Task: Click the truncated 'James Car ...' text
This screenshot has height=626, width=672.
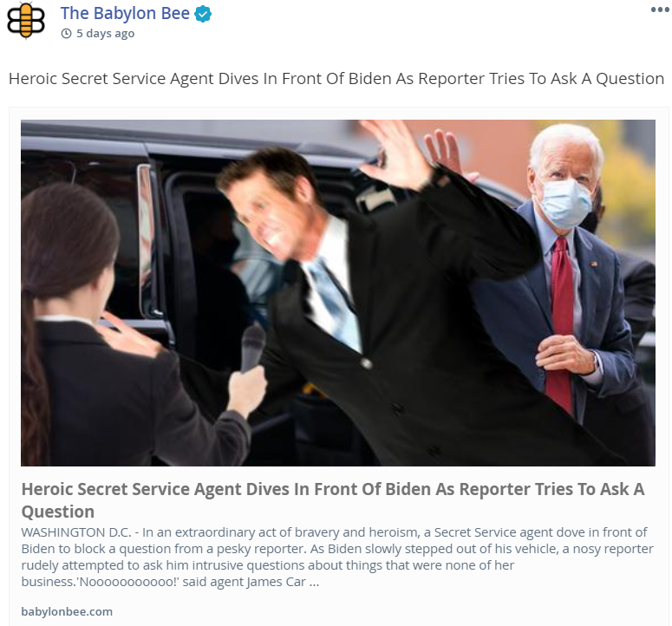Action: coord(283,582)
